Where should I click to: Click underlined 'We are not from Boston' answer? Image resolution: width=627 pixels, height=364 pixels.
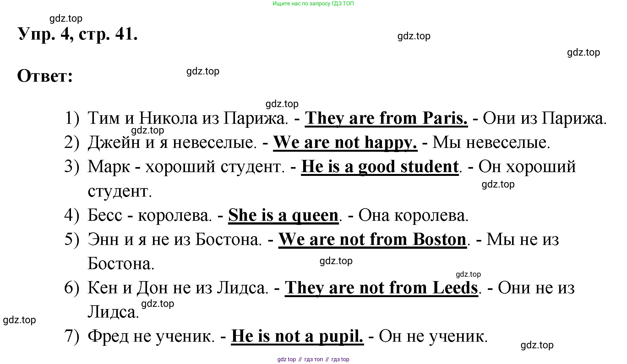coord(372,240)
